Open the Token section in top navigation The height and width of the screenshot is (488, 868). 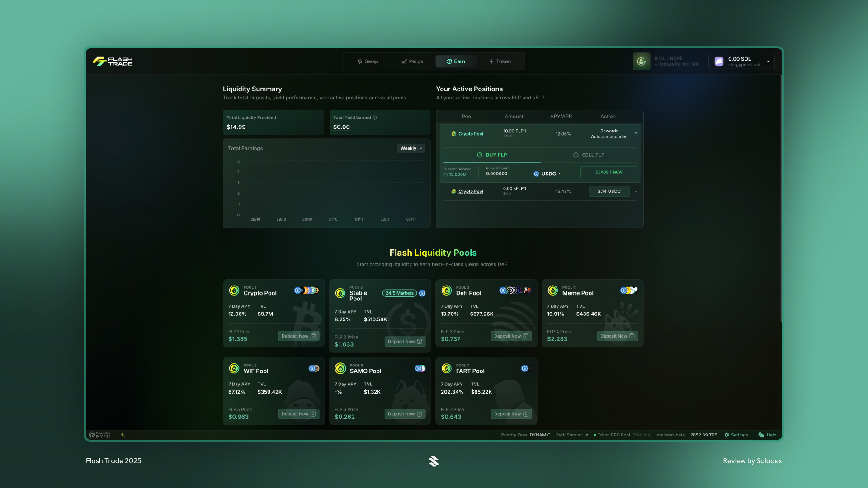click(500, 61)
